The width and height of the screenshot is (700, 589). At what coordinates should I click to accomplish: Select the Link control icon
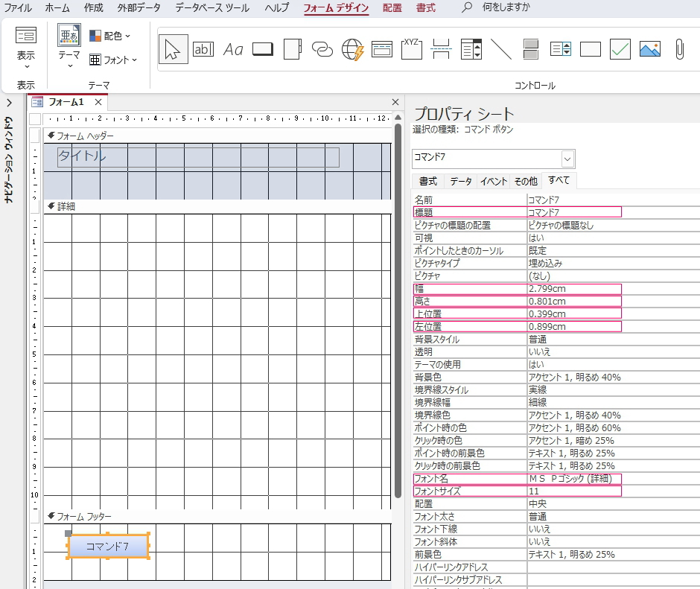[x=322, y=49]
